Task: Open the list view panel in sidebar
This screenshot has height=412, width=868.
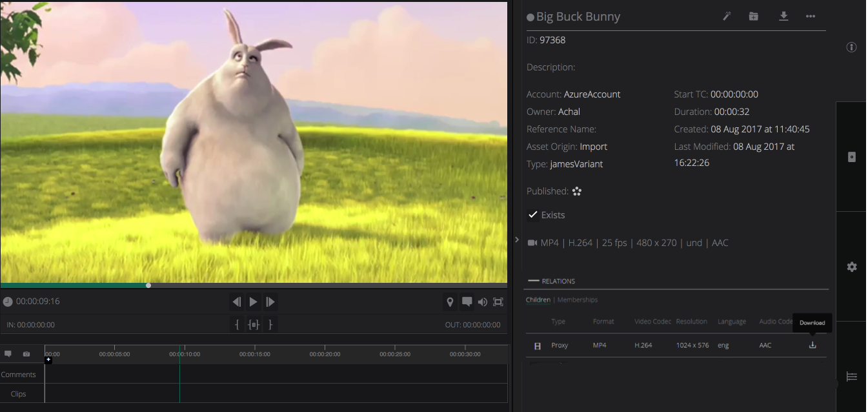Action: [x=852, y=376]
